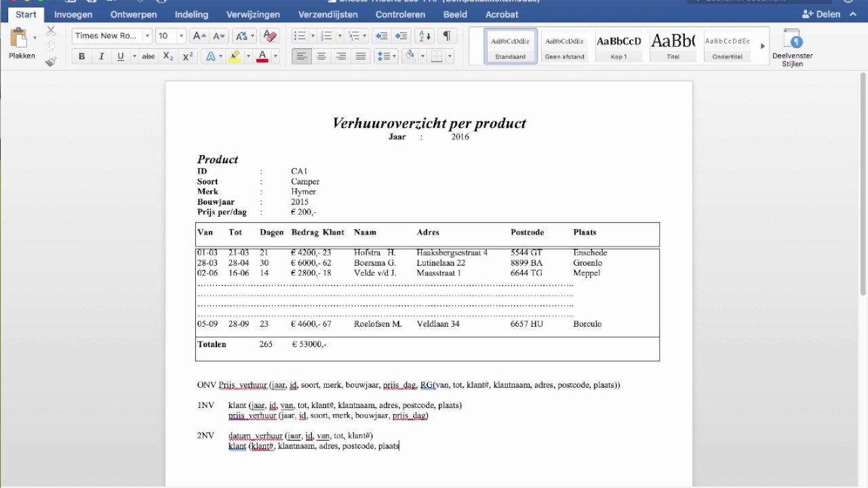Clear all formatting with the eraser icon
Image resolution: width=868 pixels, height=488 pixels.
[x=270, y=36]
